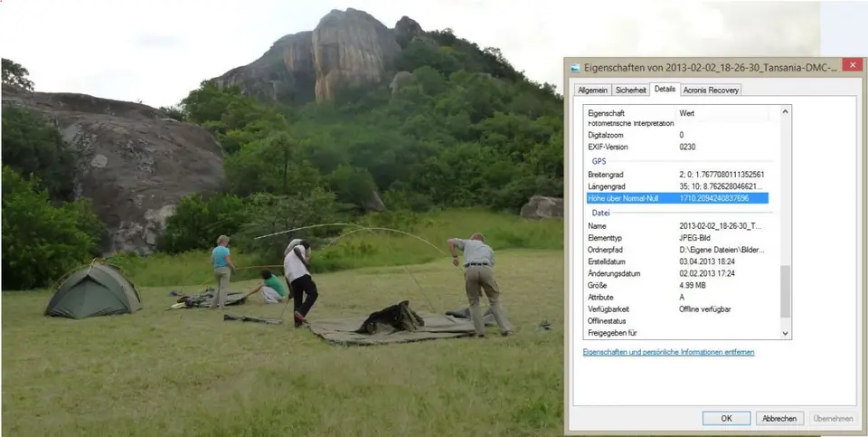
Task: Select the Änderungsdatum row
Action: click(677, 273)
